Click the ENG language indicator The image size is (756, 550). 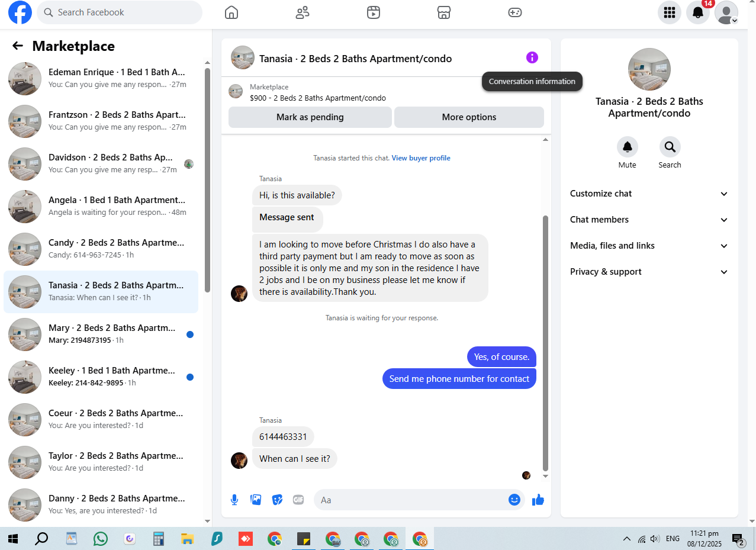673,539
